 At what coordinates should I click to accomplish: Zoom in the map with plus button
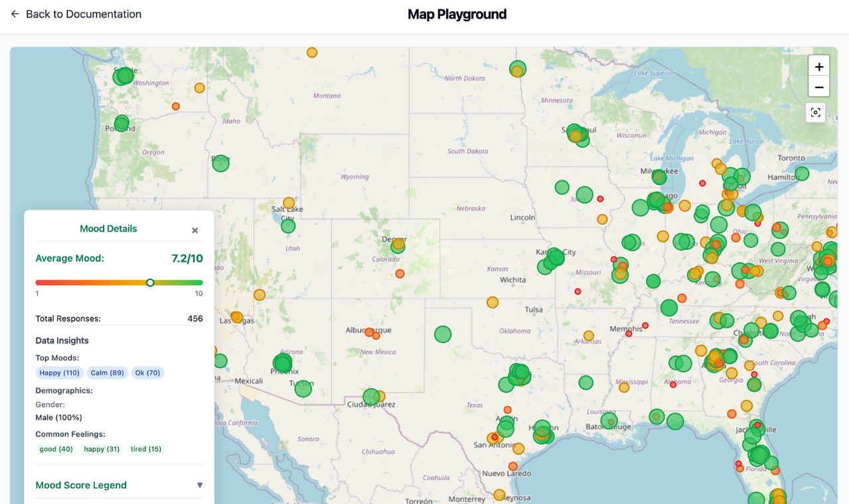pyautogui.click(x=819, y=66)
